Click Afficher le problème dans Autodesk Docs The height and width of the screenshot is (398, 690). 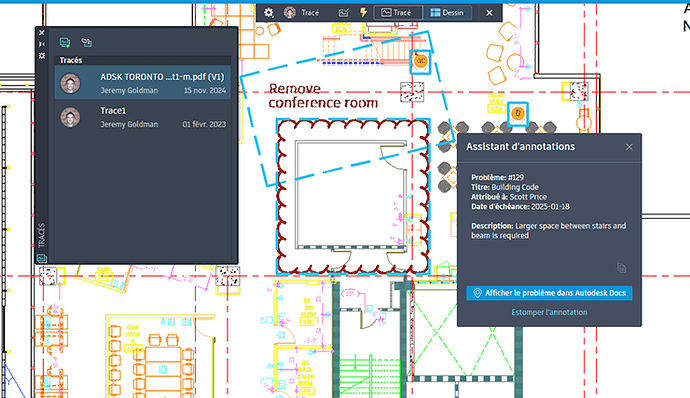549,293
